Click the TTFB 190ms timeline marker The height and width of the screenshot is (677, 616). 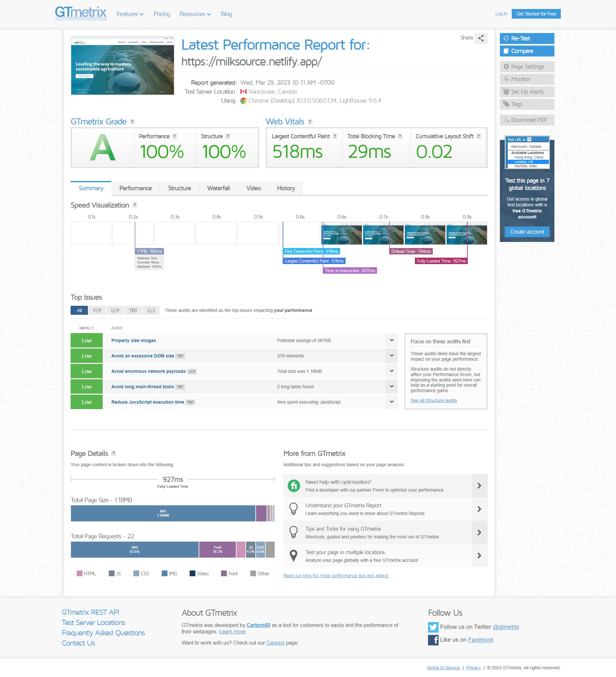[149, 251]
